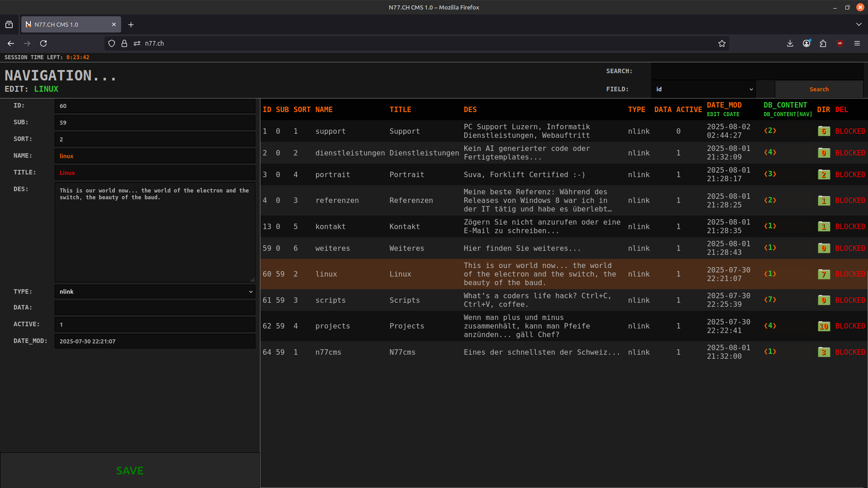
Task: Bookmark this page with star icon
Action: coord(722,43)
